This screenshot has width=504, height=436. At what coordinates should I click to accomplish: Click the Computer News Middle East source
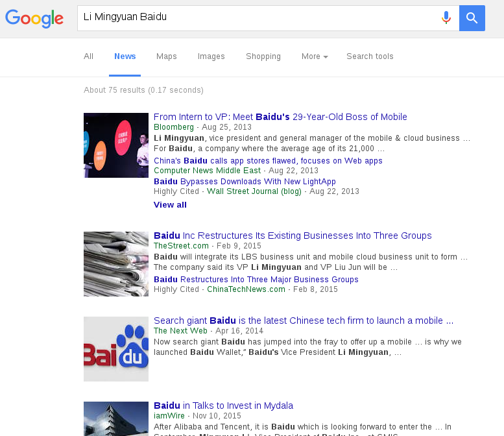click(x=207, y=171)
